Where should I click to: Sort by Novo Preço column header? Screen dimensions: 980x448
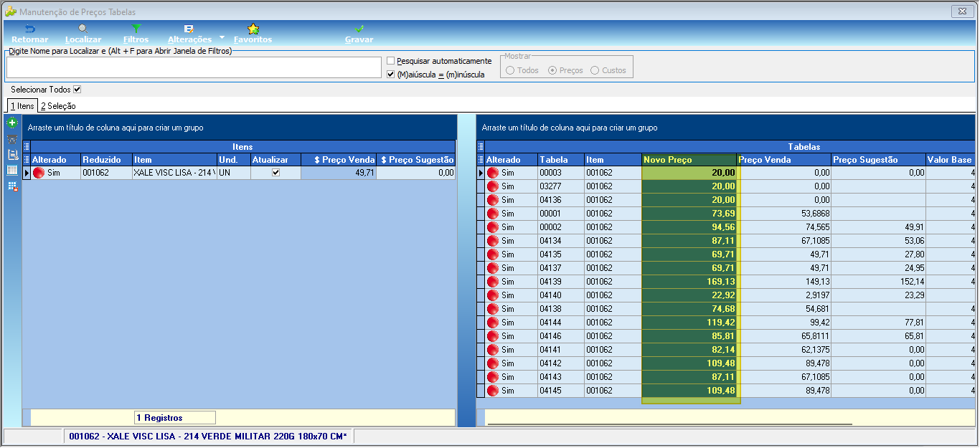click(689, 160)
